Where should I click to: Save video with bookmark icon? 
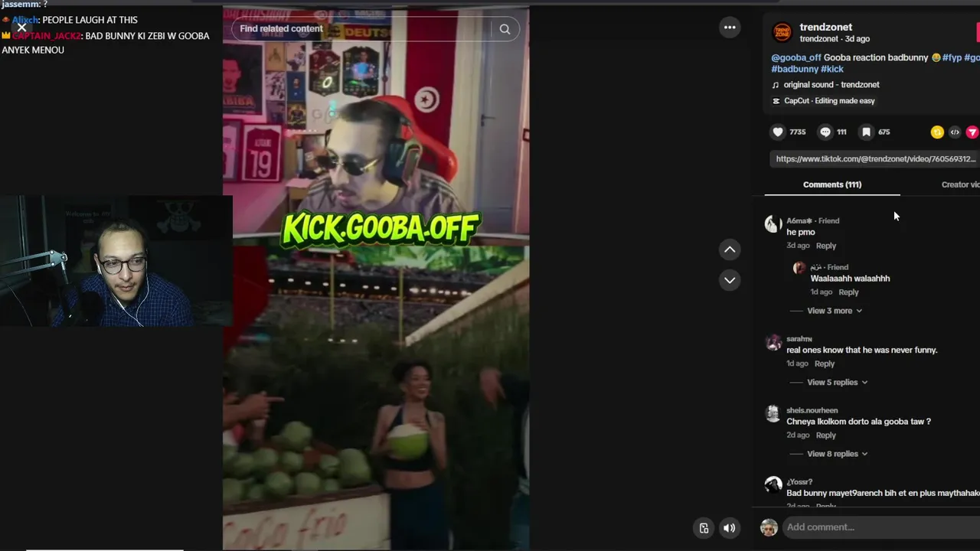[866, 132]
